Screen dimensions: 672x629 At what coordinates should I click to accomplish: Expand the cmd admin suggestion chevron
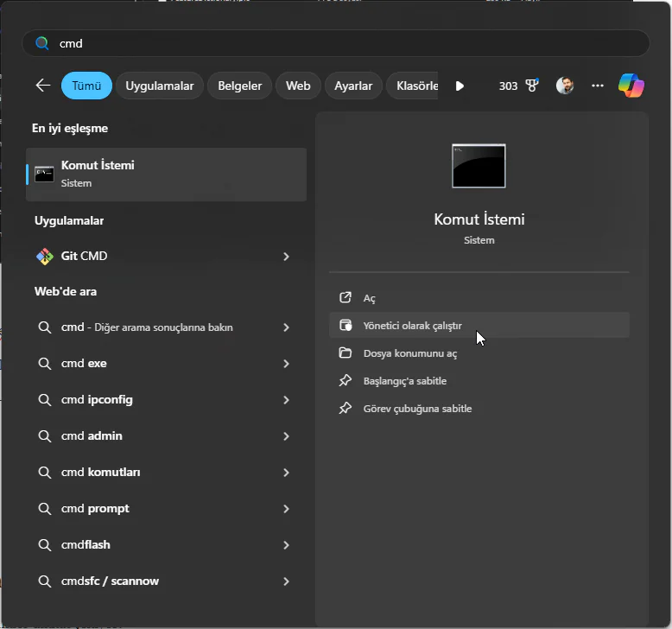(x=286, y=436)
